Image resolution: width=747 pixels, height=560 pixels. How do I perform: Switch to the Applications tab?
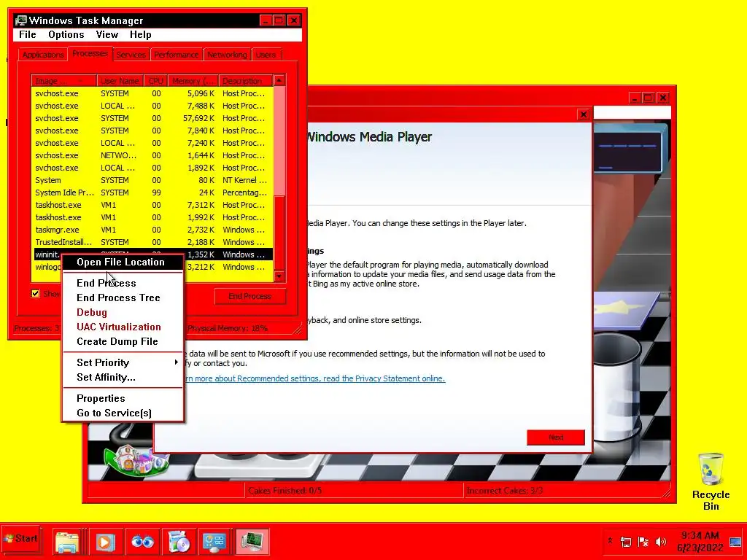[43, 55]
